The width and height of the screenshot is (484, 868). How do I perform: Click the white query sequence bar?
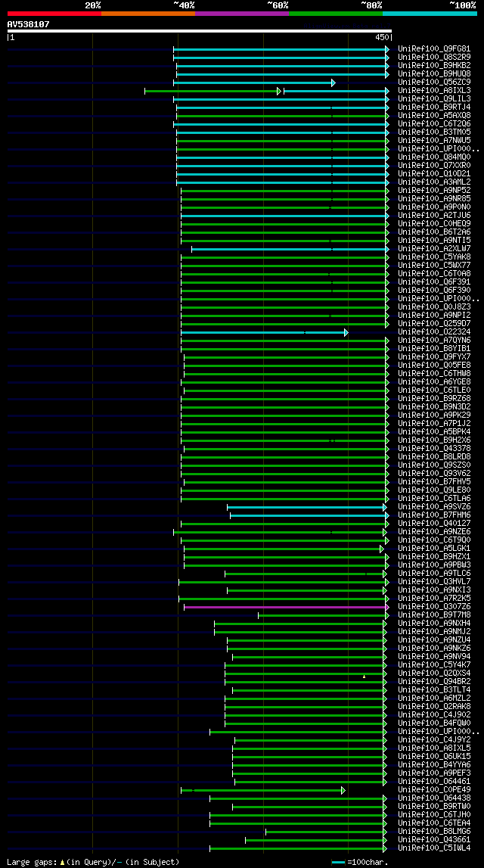pyautogui.click(x=200, y=31)
